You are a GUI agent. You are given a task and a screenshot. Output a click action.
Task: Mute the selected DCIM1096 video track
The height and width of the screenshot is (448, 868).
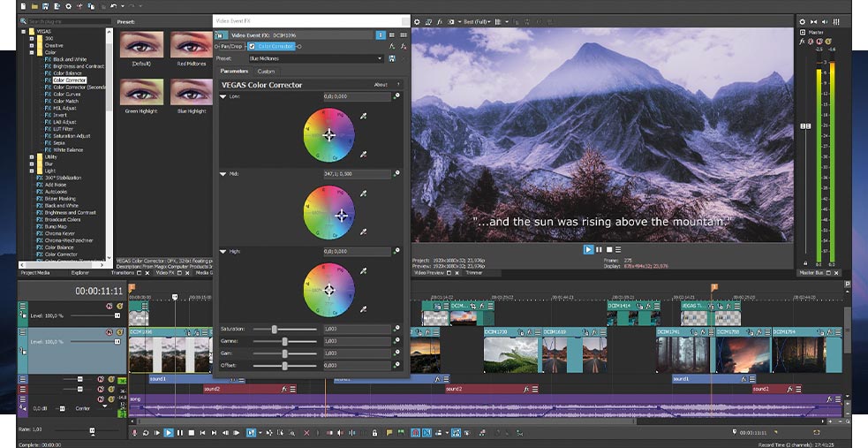[109, 332]
